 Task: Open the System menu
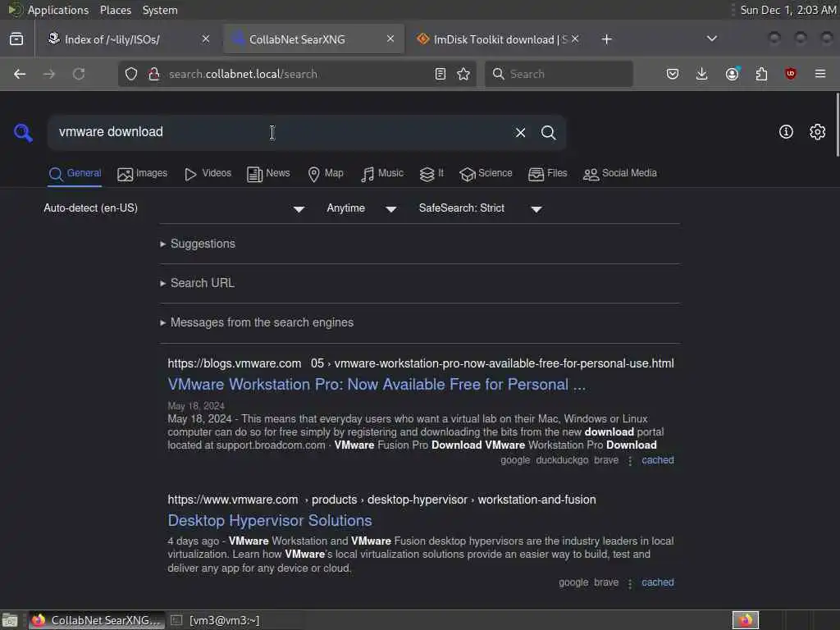pyautogui.click(x=160, y=10)
